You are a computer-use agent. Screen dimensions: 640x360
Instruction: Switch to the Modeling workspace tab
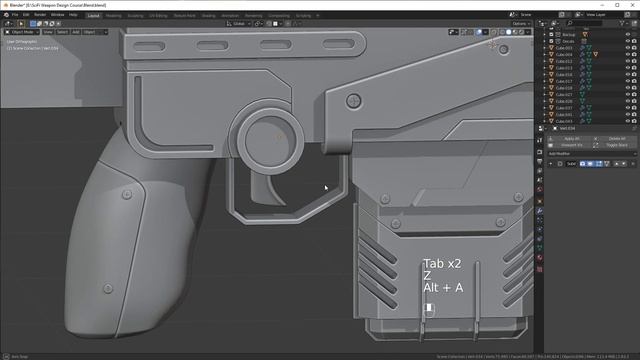[113, 16]
